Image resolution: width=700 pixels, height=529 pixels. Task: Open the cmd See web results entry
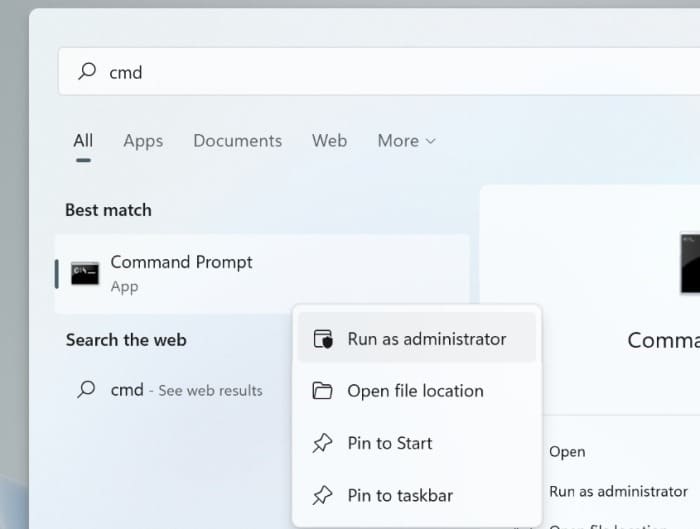tap(170, 390)
